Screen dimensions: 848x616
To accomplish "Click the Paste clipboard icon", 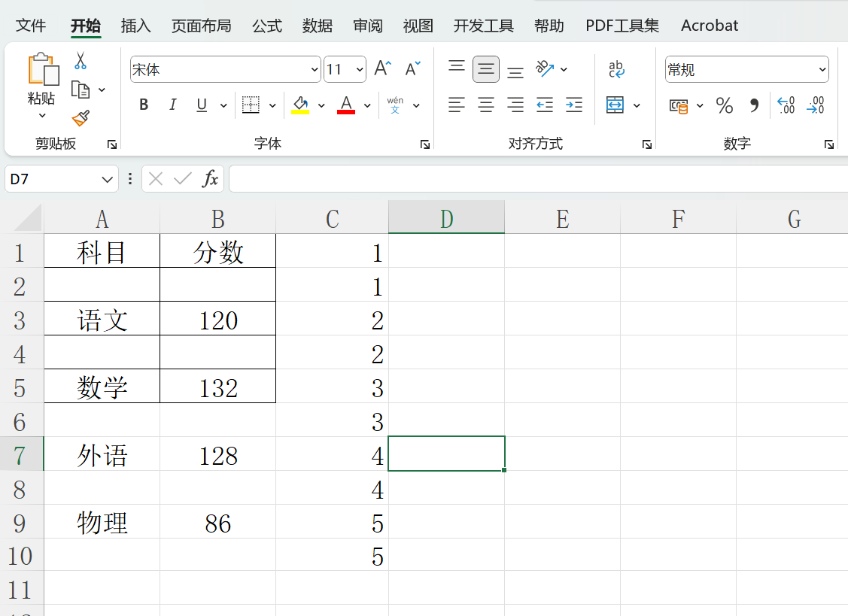I will point(44,69).
